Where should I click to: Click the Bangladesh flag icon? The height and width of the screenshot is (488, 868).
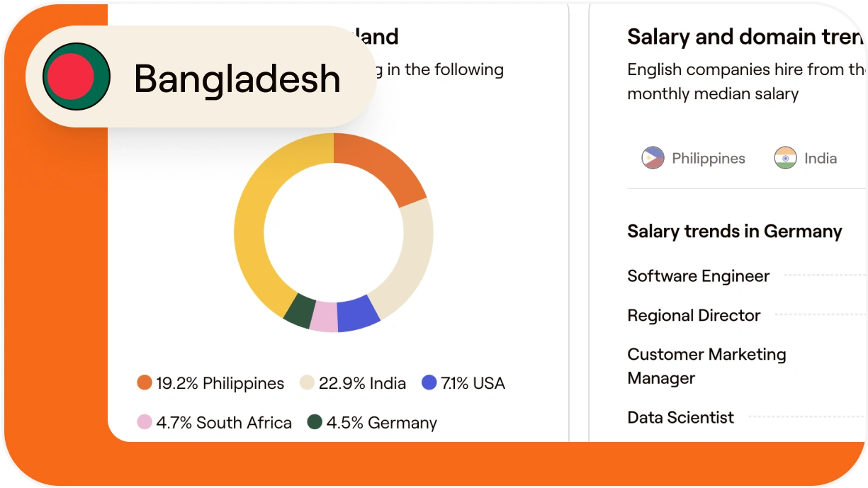(76, 76)
